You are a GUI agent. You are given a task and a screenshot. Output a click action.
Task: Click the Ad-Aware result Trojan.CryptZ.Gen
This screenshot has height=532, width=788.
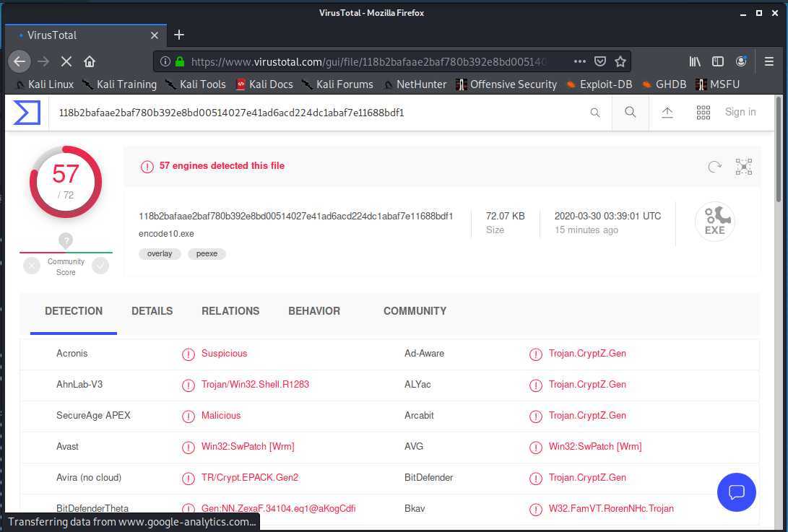pos(587,353)
